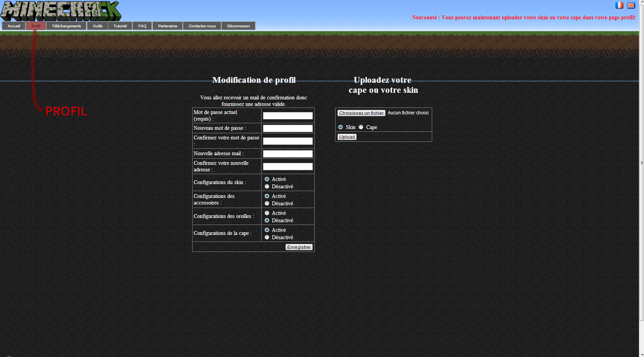Image resolution: width=644 pixels, height=357 pixels.
Task: Select Activé for Configurations des oreilles
Action: (267, 213)
